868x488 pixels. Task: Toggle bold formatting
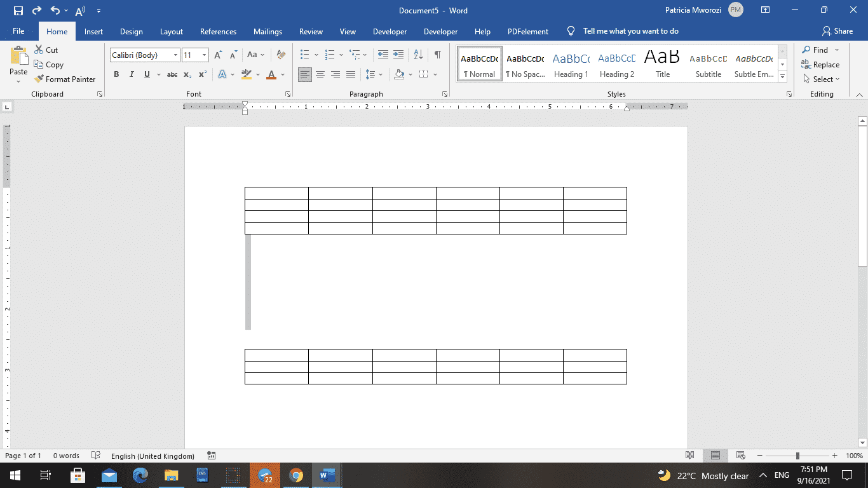116,74
